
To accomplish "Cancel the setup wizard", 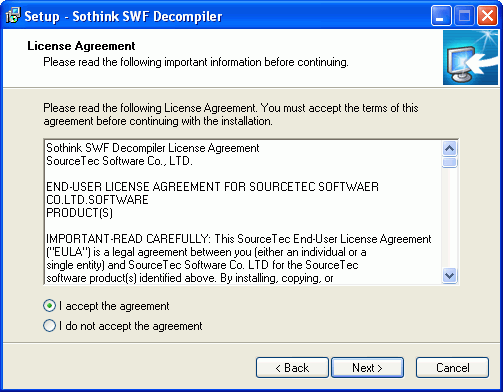I will pos(452,368).
